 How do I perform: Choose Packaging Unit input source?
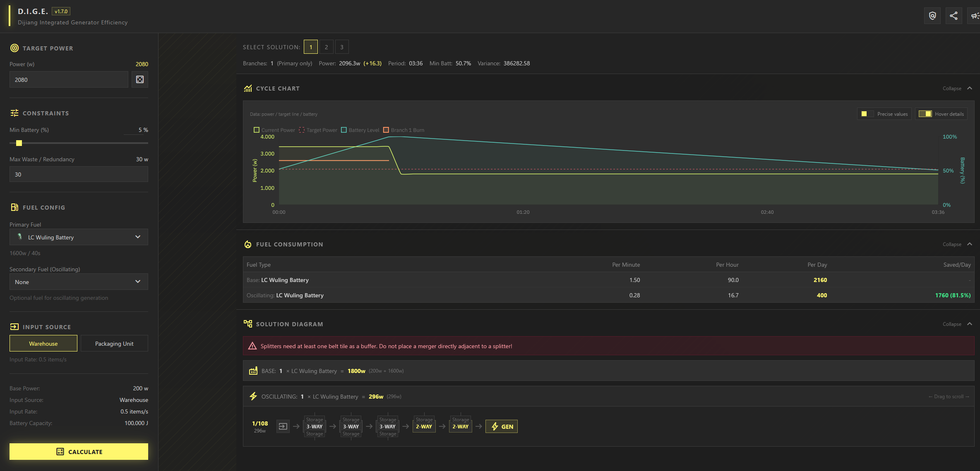point(114,343)
